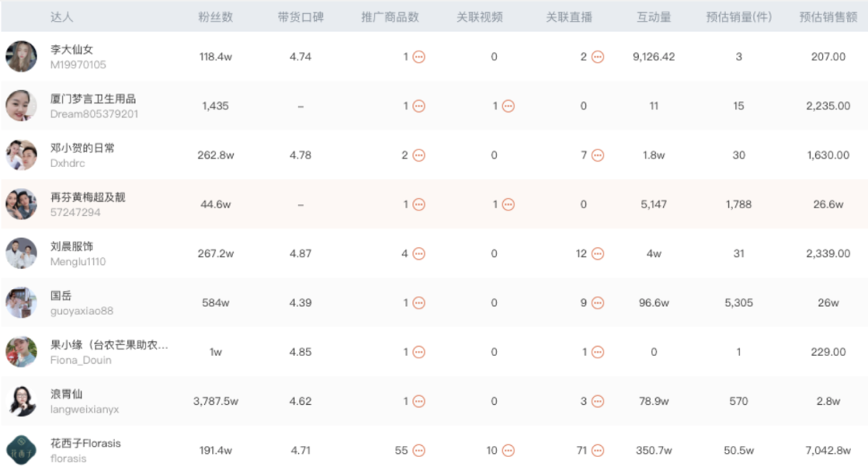Open 邓小贺的日常's avatar photo
This screenshot has height=474, width=868.
(21, 155)
